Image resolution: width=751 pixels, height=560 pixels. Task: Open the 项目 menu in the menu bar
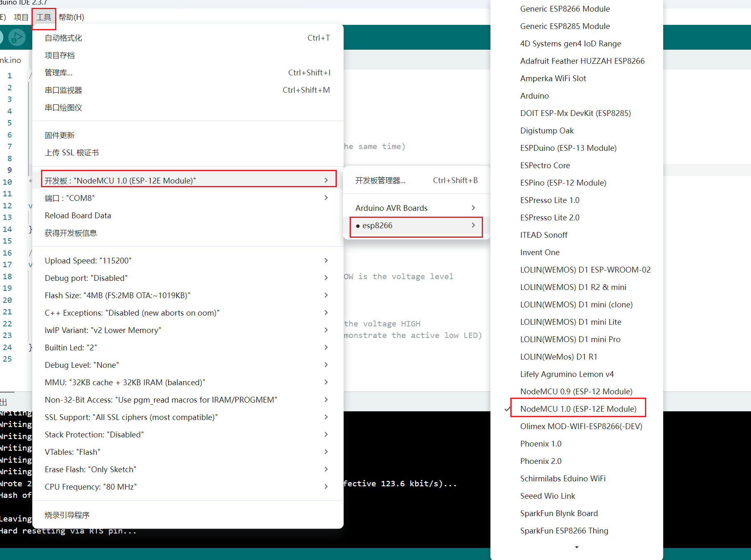click(21, 17)
